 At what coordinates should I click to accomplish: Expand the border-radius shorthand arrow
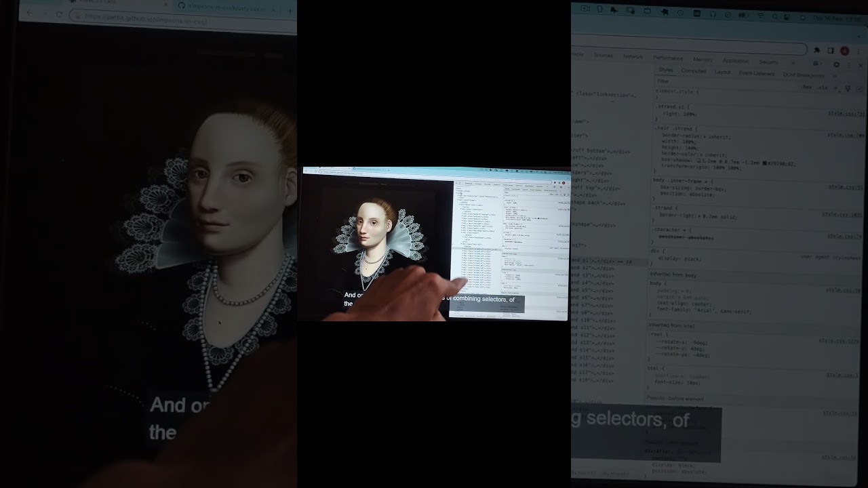pos(706,136)
